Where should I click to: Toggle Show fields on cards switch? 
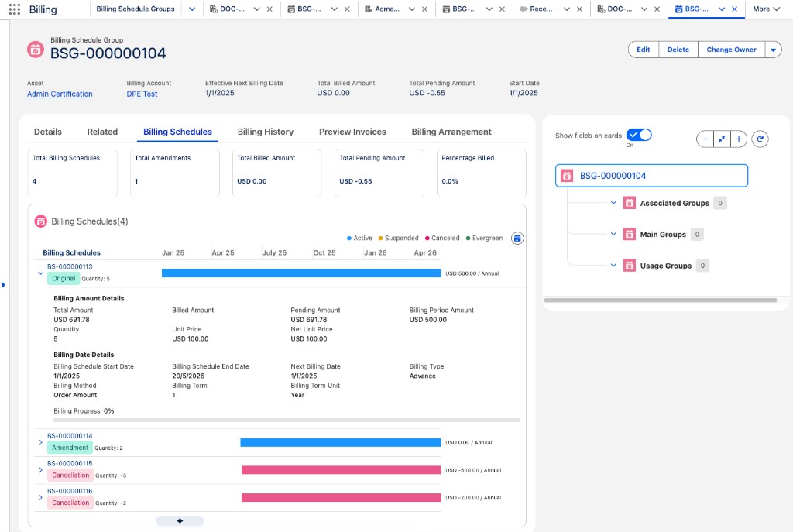pos(639,135)
